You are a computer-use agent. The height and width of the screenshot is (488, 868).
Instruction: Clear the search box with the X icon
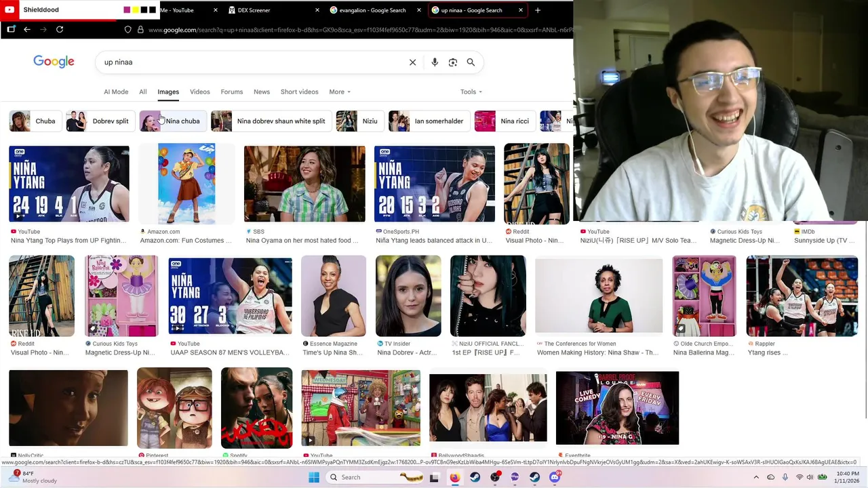click(412, 62)
